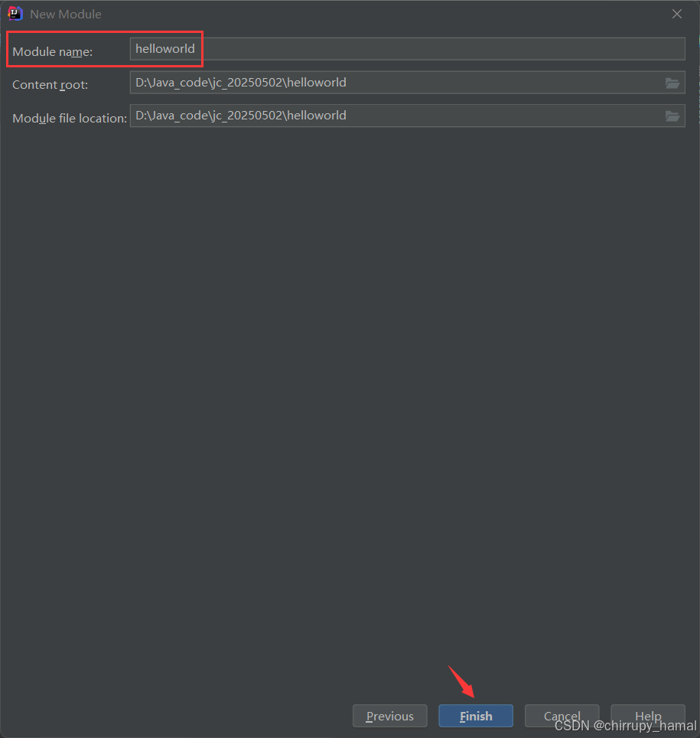This screenshot has width=700, height=738.
Task: Browse folder for Module file location
Action: (672, 116)
